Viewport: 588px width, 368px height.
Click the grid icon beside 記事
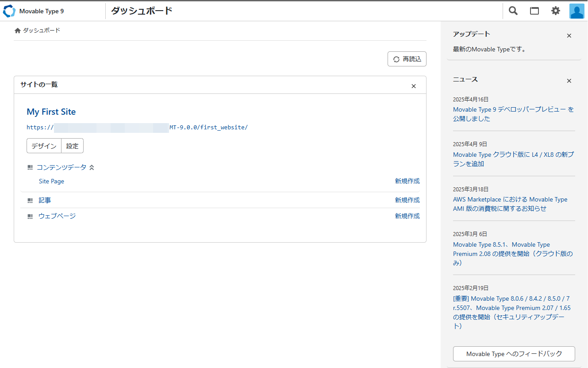click(30, 201)
